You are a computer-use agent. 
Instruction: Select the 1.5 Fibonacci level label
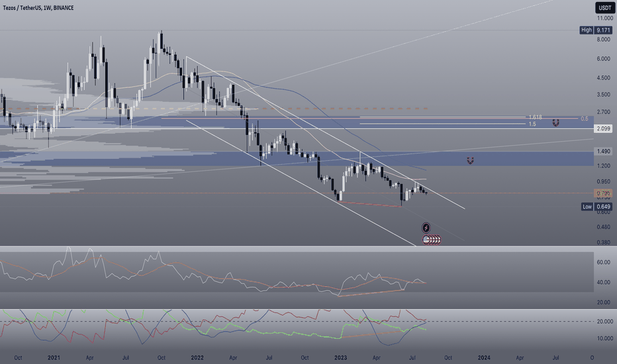pos(532,124)
